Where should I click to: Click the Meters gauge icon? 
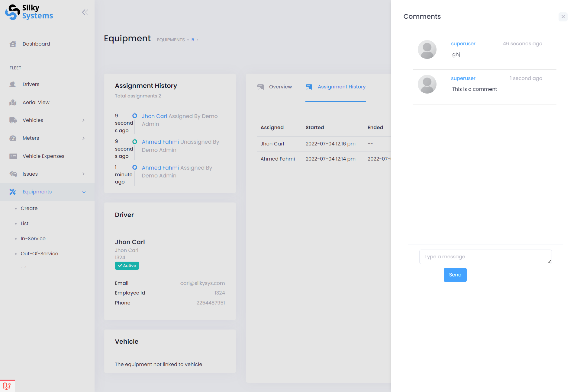tap(13, 138)
